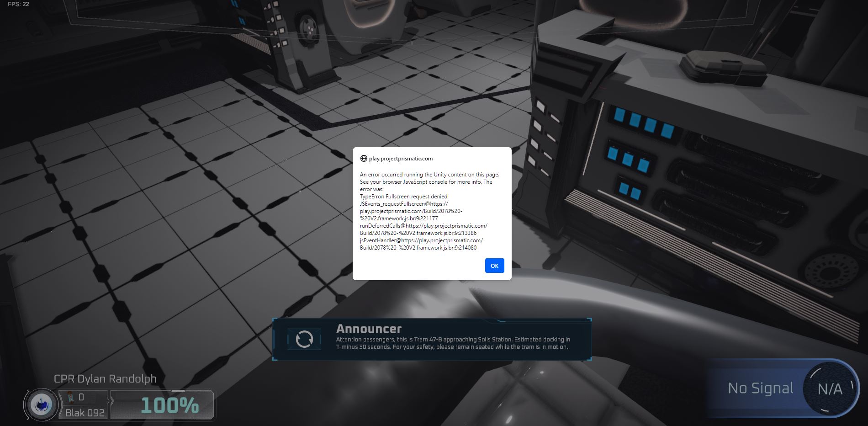This screenshot has height=426, width=868.
Task: Click the Announcer heading in subtitle box
Action: pos(369,329)
